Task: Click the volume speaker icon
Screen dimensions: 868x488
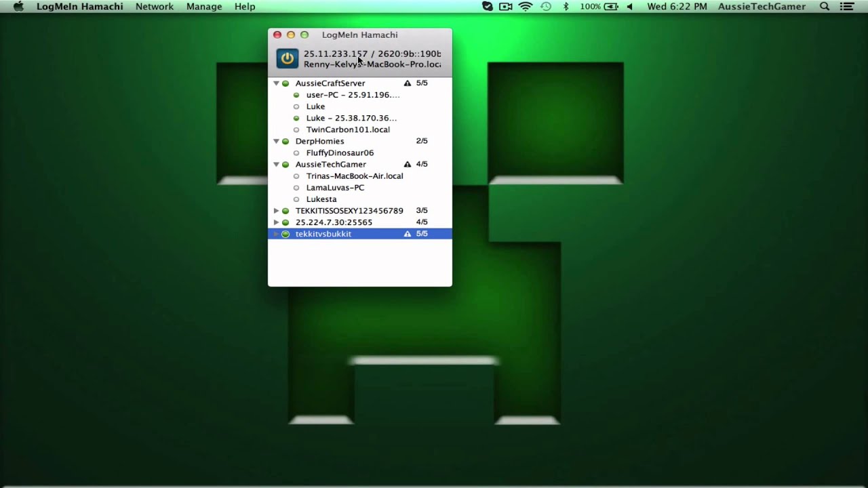Action: click(630, 6)
